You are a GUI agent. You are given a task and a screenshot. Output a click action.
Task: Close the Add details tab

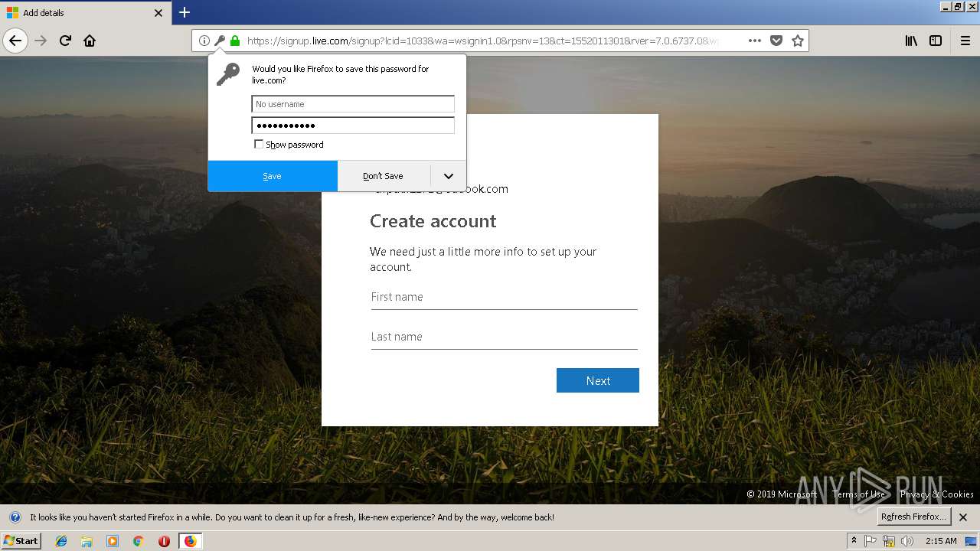tap(158, 13)
